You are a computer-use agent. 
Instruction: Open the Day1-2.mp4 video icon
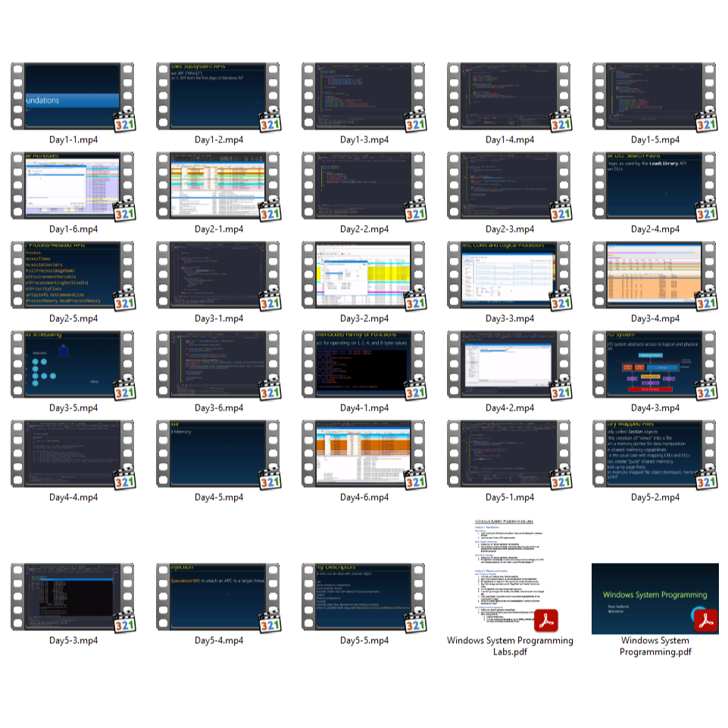click(218, 96)
